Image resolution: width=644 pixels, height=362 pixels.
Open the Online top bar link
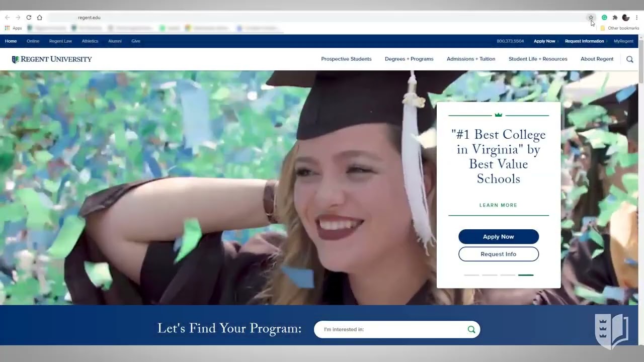(x=33, y=41)
